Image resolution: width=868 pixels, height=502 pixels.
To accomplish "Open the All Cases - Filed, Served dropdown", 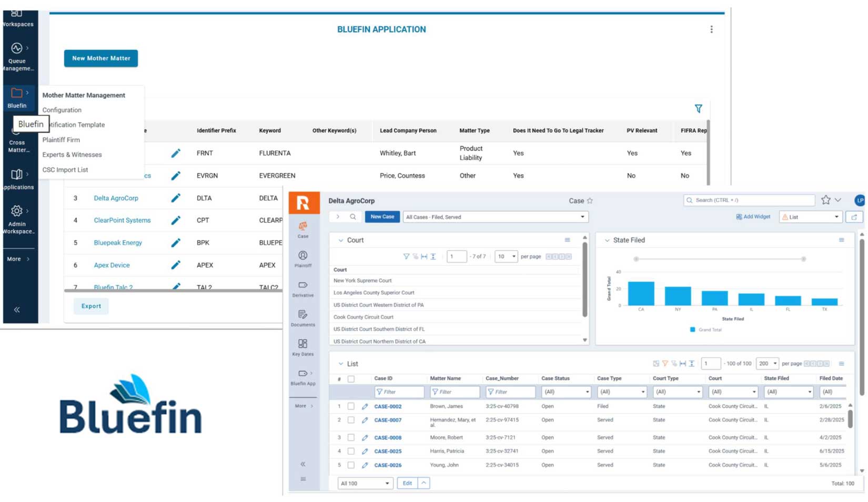I will 496,217.
